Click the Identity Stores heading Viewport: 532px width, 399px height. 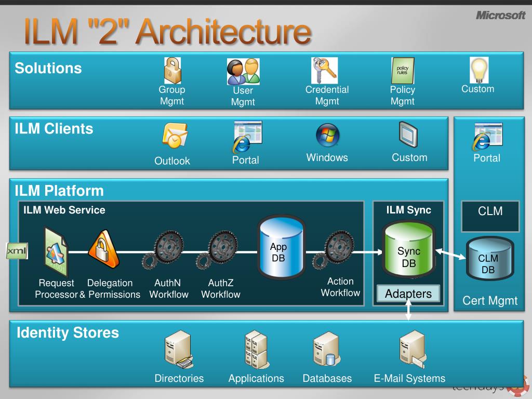tap(68, 332)
